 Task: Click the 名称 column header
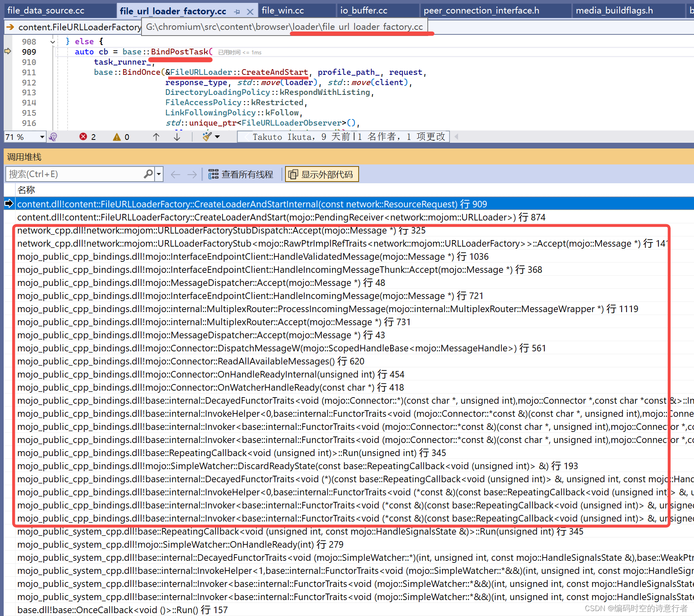coord(26,190)
